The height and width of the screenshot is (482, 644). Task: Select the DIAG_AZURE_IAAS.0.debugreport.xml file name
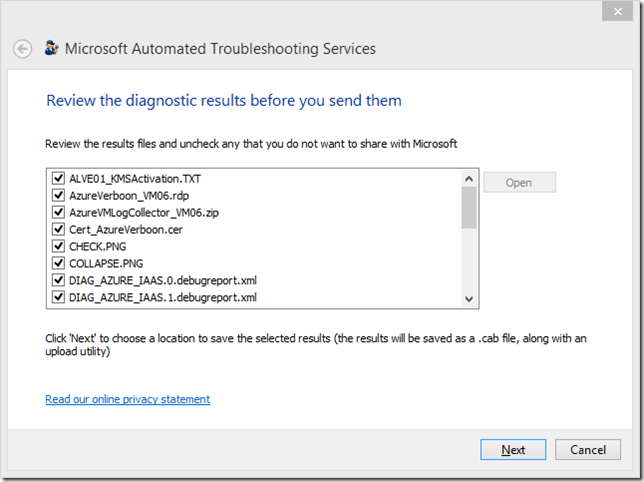[163, 280]
